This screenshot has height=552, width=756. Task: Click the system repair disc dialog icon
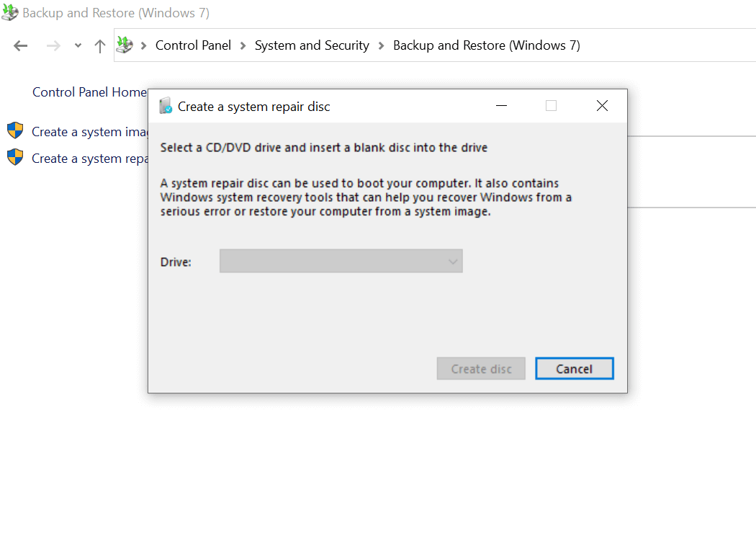(165, 105)
